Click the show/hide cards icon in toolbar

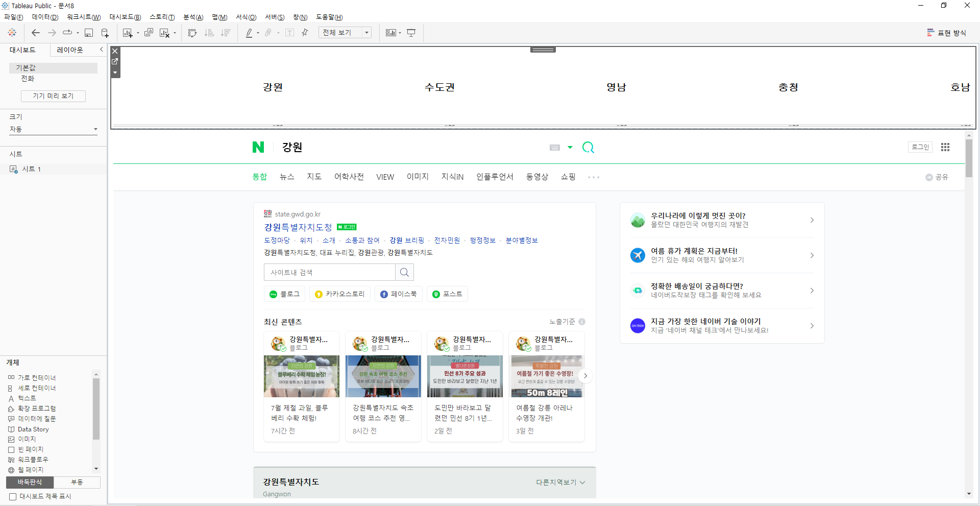point(390,33)
